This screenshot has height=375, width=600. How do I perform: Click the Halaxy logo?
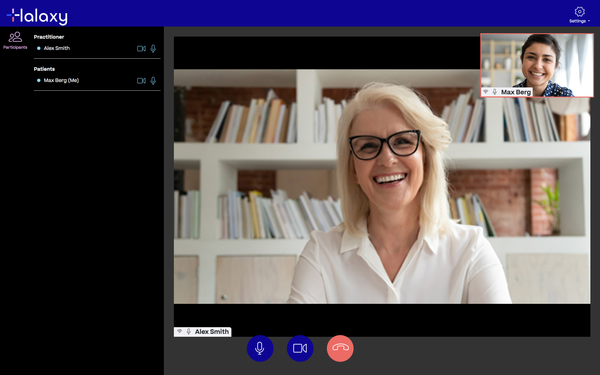(37, 16)
